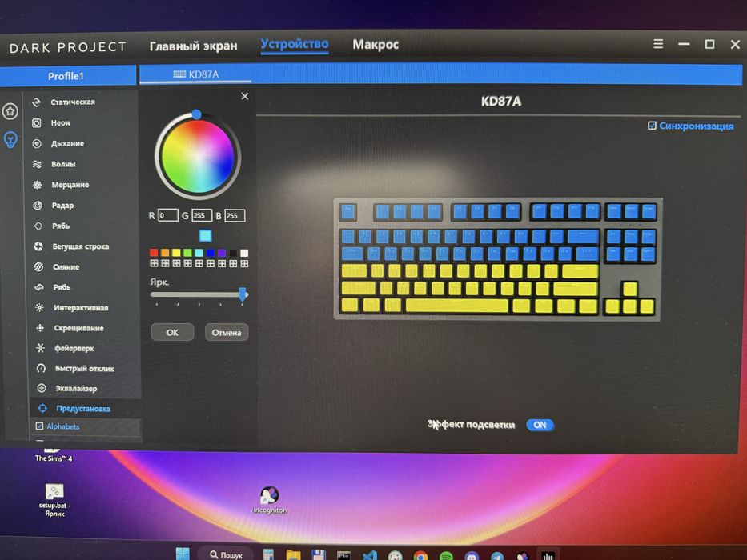This screenshot has width=747, height=560.
Task: Choose the Дыхание breathing effect icon
Action: [x=37, y=143]
